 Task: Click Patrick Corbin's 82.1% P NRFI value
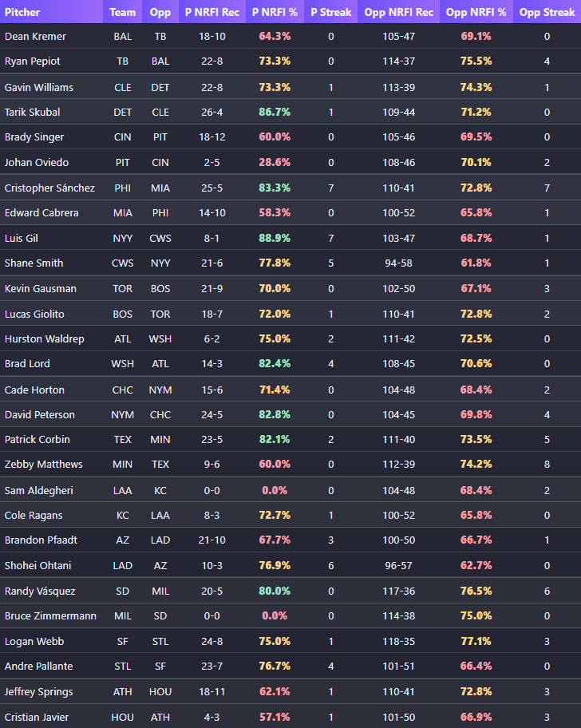coord(275,439)
